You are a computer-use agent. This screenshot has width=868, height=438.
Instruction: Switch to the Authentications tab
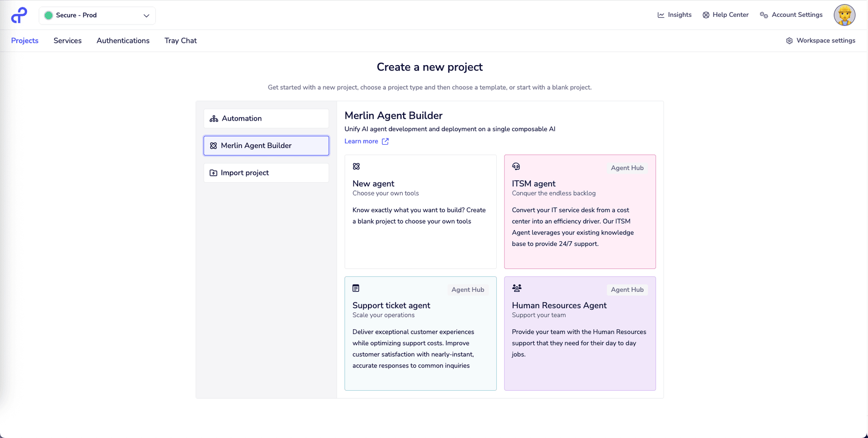point(123,41)
